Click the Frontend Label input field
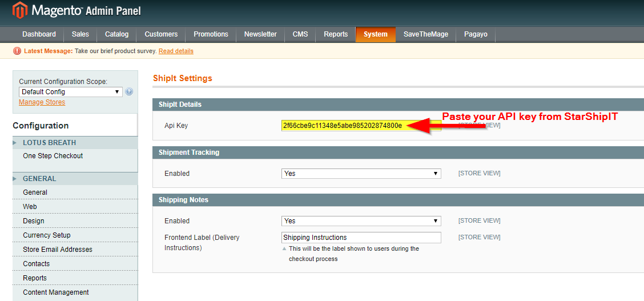Viewport: 644px width, 301px height. (x=361, y=238)
